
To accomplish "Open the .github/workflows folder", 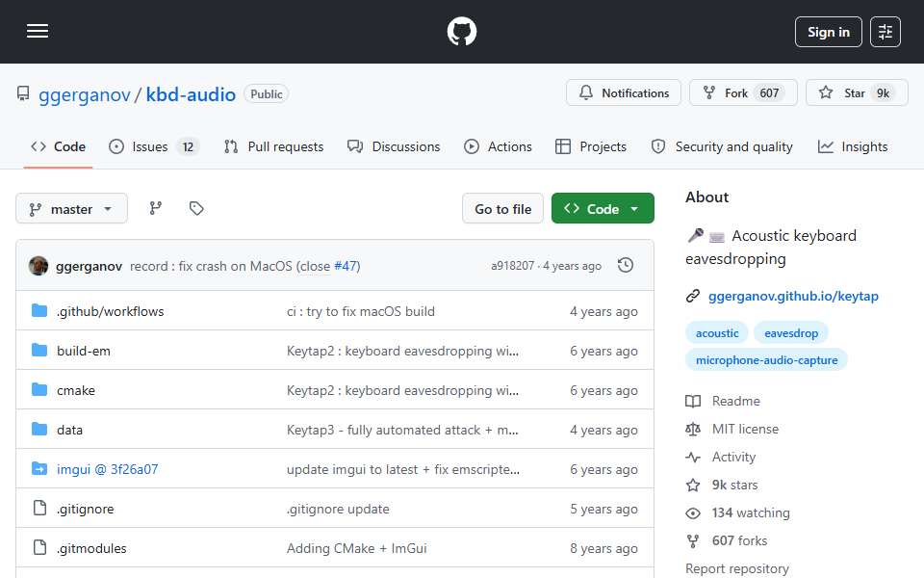I will [x=110, y=311].
